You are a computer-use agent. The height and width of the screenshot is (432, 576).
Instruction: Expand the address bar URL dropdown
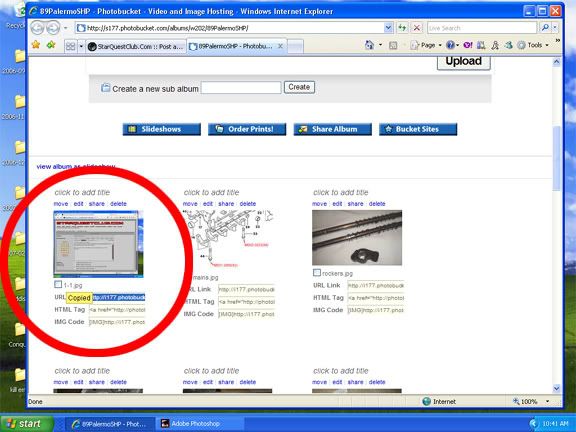coord(388,28)
